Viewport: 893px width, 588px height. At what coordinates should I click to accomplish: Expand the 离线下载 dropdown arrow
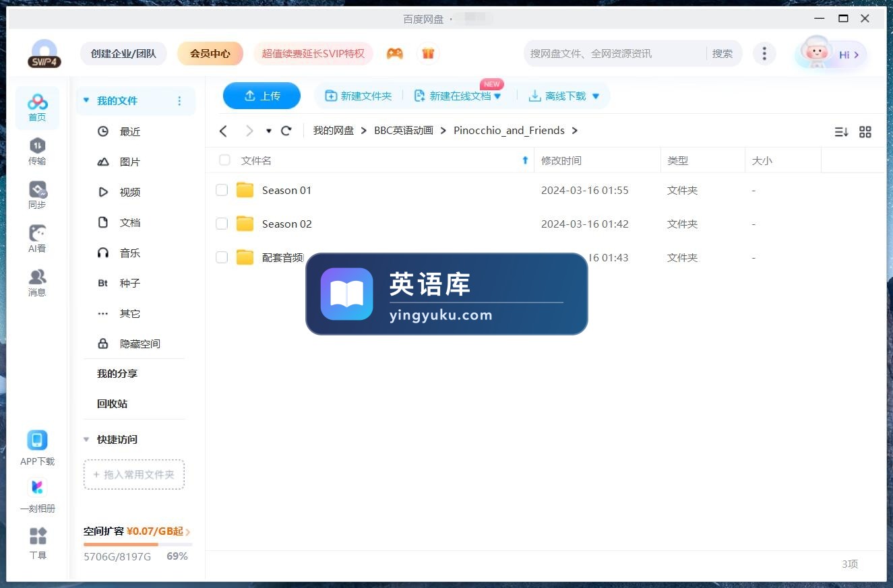tap(596, 96)
